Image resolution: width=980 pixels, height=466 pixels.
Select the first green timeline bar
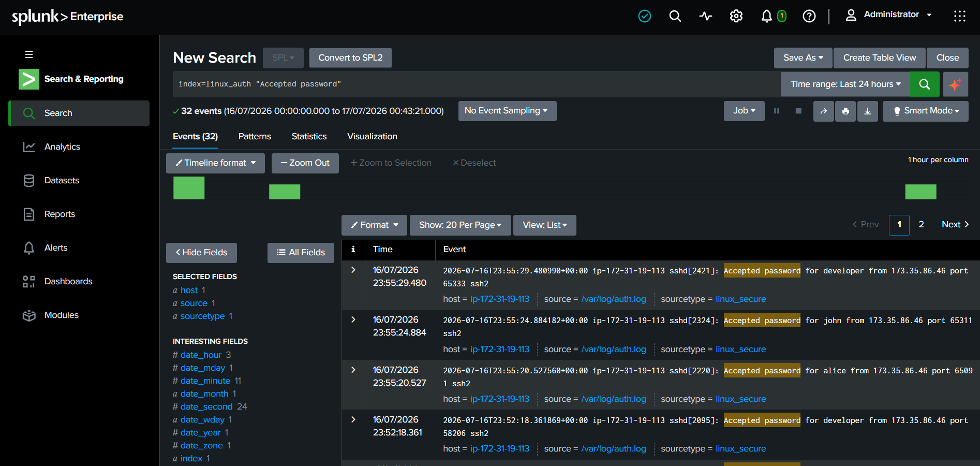coord(189,188)
